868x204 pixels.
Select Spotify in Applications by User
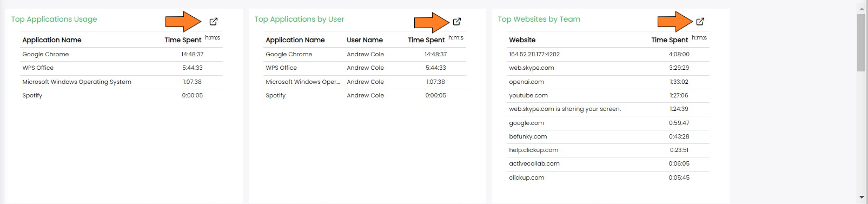[276, 95]
